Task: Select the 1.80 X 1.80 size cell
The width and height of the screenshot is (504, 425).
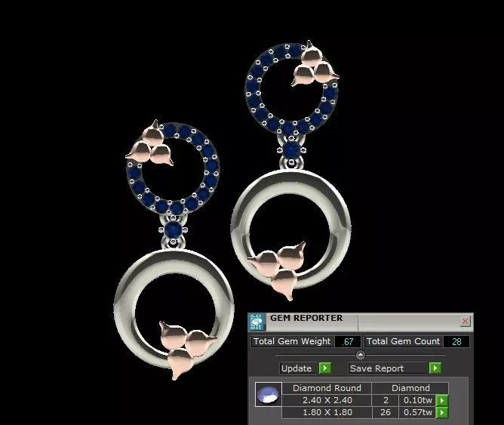Action: point(327,412)
